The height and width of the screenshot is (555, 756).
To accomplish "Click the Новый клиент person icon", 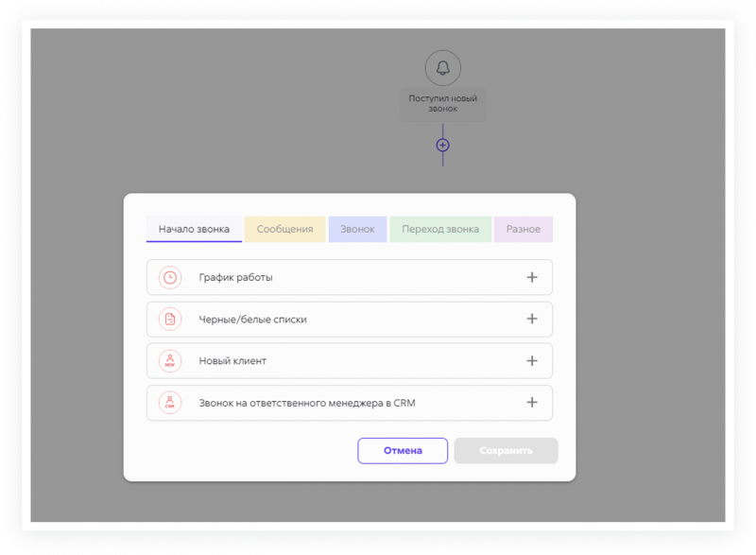I will 169,361.
